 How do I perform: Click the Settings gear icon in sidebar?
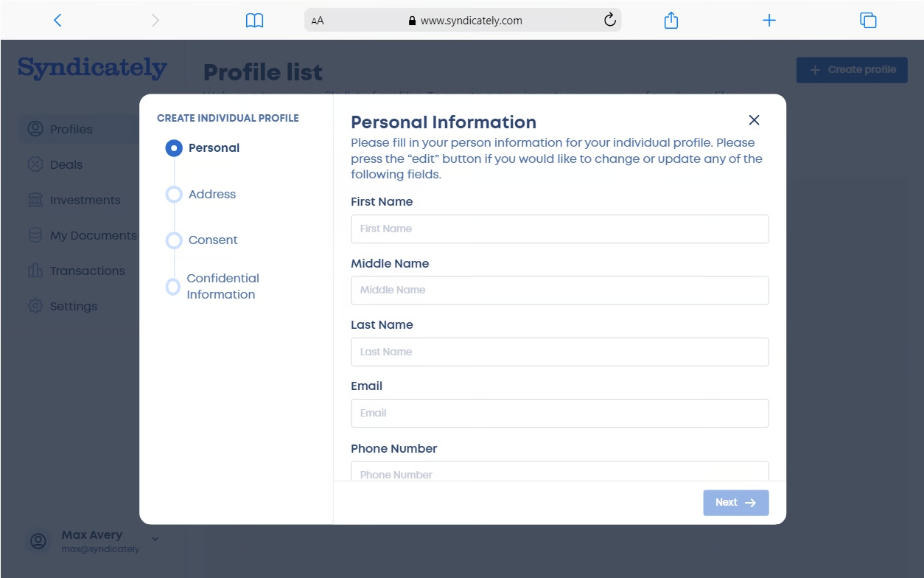(x=35, y=306)
